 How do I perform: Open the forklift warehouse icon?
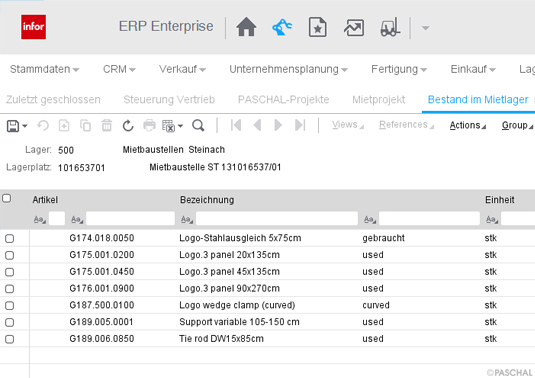390,27
